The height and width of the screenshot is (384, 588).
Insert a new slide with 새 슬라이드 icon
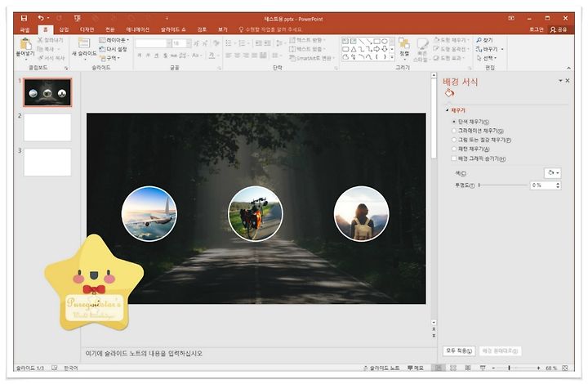[x=84, y=43]
